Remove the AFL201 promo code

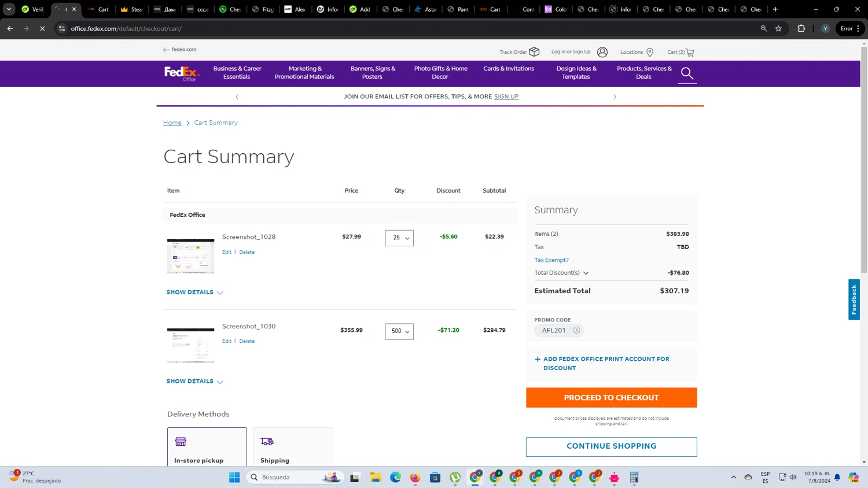point(576,330)
